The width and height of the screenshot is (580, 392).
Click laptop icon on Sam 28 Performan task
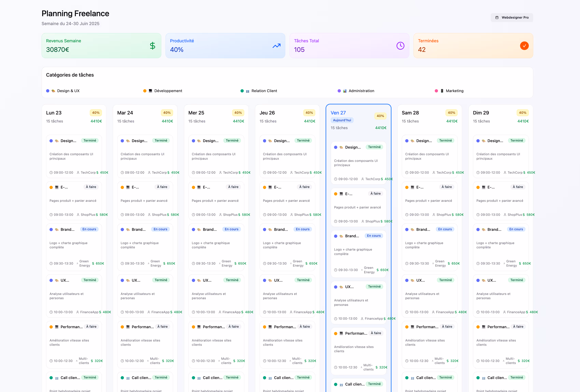pos(412,327)
